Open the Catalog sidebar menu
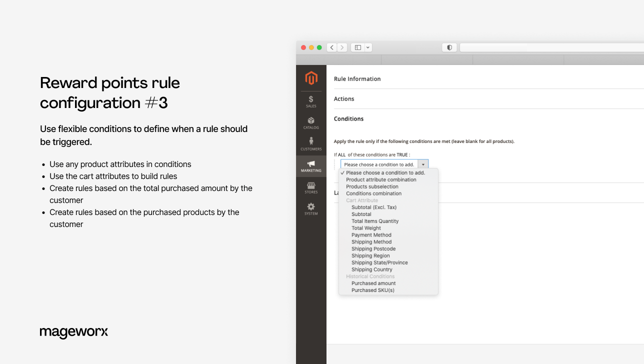 point(311,122)
